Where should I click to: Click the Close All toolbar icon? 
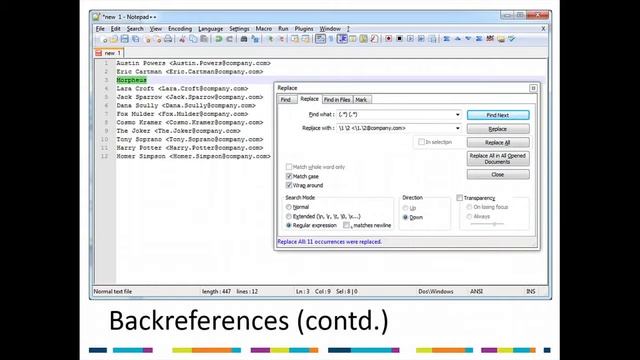coord(158,39)
